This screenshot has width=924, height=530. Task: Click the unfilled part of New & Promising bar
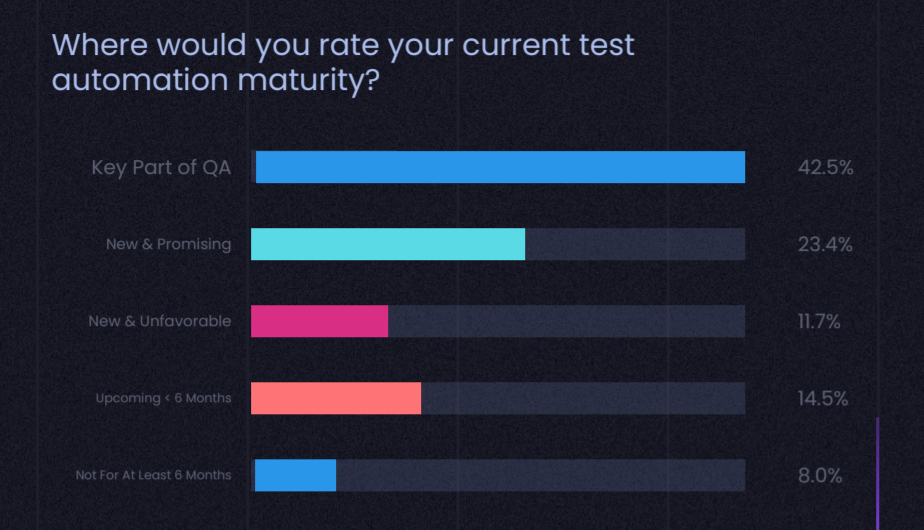point(635,244)
